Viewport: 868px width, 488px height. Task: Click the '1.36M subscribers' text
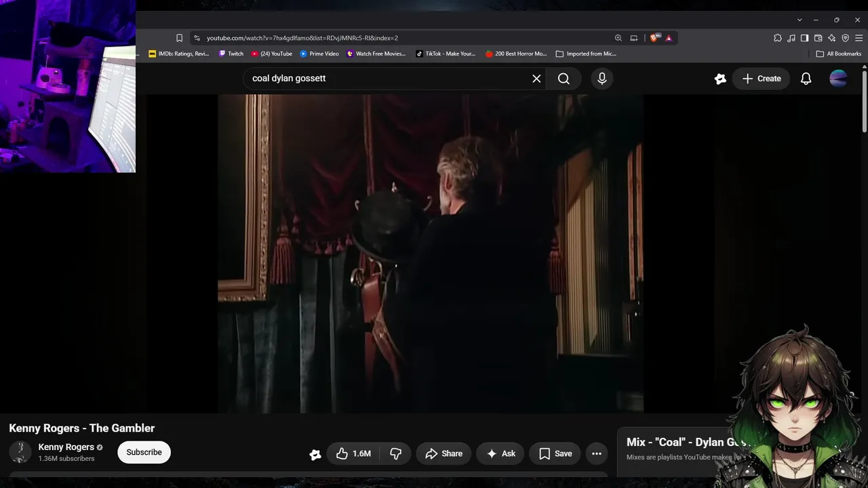click(x=66, y=459)
